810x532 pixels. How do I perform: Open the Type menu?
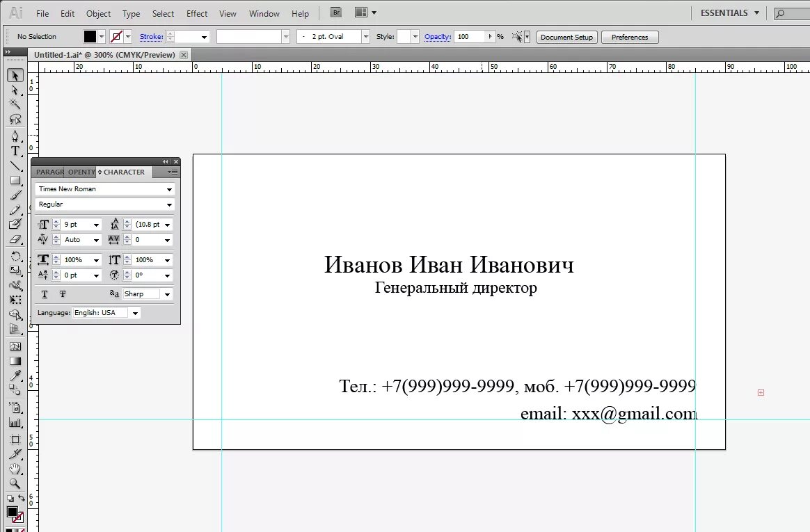(x=132, y=14)
